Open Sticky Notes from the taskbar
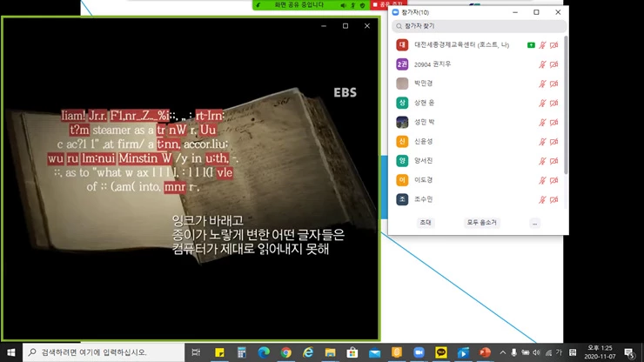This screenshot has height=362, width=644. pyautogui.click(x=219, y=352)
